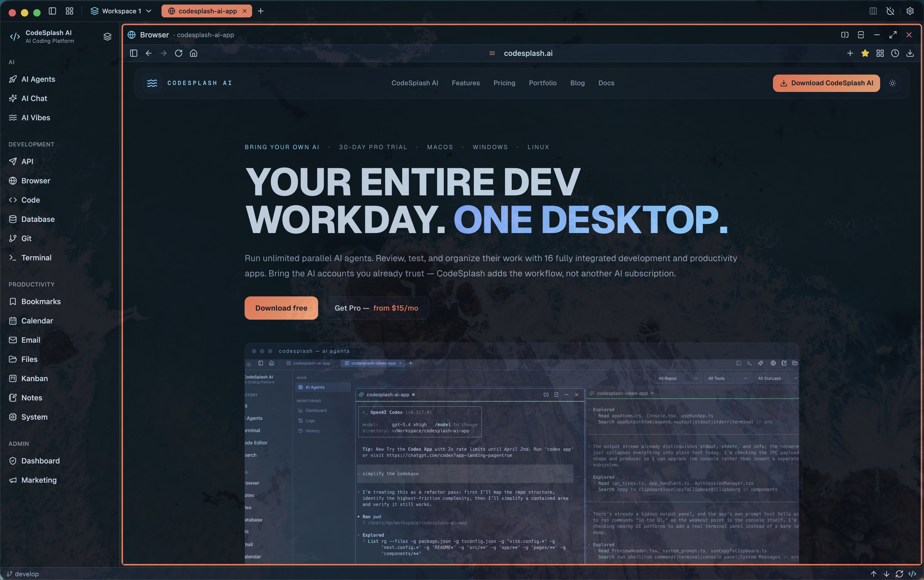
Task: Open Docs in the site navigation
Action: click(x=606, y=83)
